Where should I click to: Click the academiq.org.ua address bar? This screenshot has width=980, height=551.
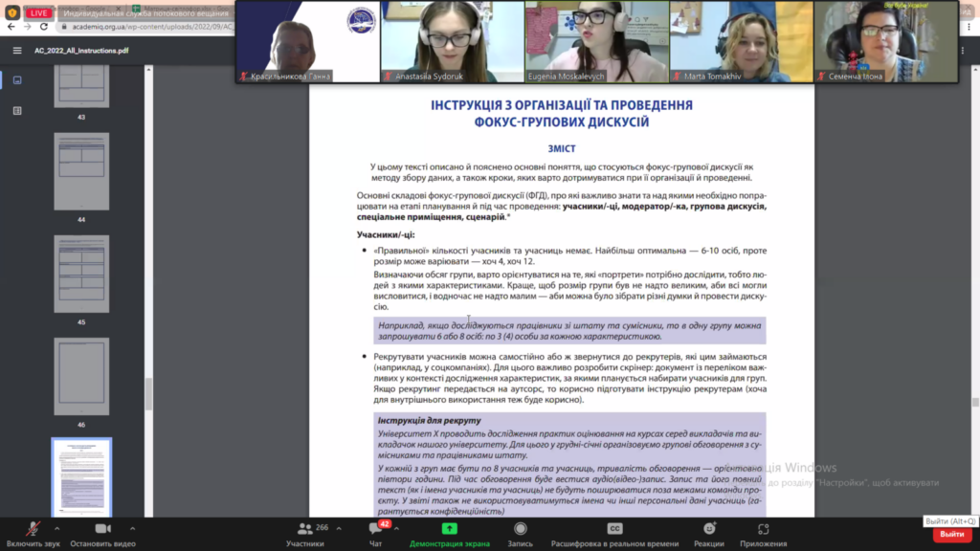(144, 27)
